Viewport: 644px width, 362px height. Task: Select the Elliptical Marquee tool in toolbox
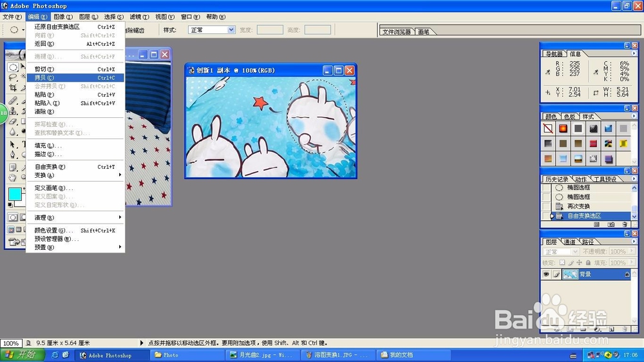coord(13,67)
